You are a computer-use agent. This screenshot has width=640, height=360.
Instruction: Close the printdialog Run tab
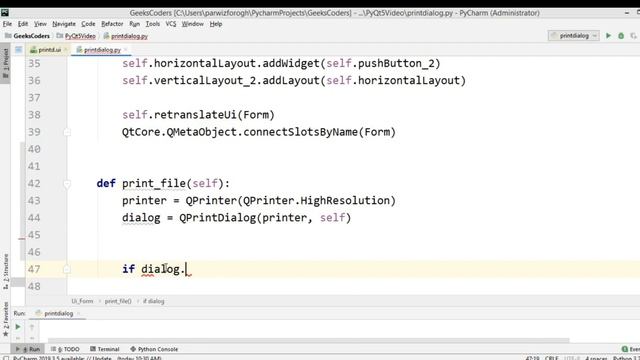coord(78,313)
